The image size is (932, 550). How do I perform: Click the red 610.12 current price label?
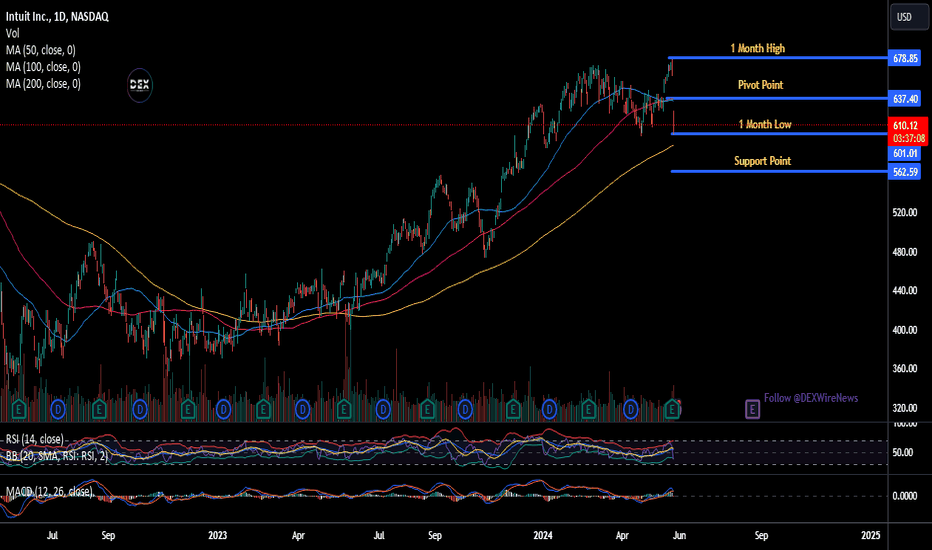pyautogui.click(x=907, y=125)
